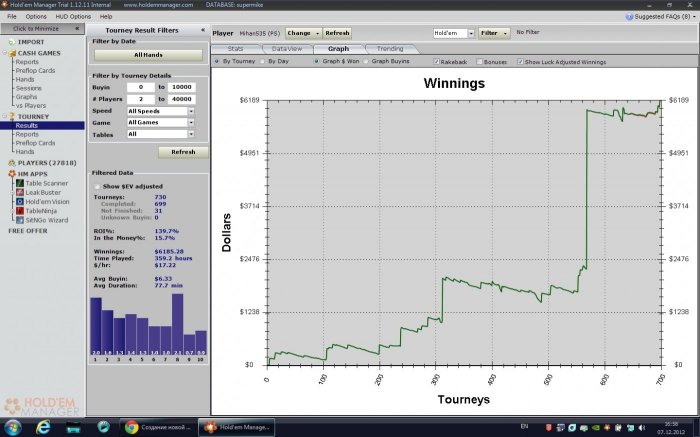Image resolution: width=700 pixels, height=437 pixels.
Task: Enable Show $EV adjusted checkbox
Action: 97,187
